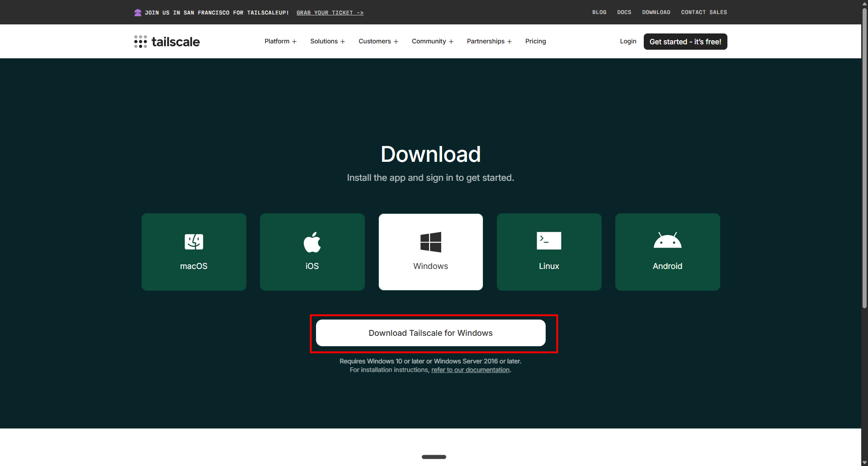Click the Tailscale dots logo icon
Image resolution: width=868 pixels, height=466 pixels.
[x=141, y=42]
